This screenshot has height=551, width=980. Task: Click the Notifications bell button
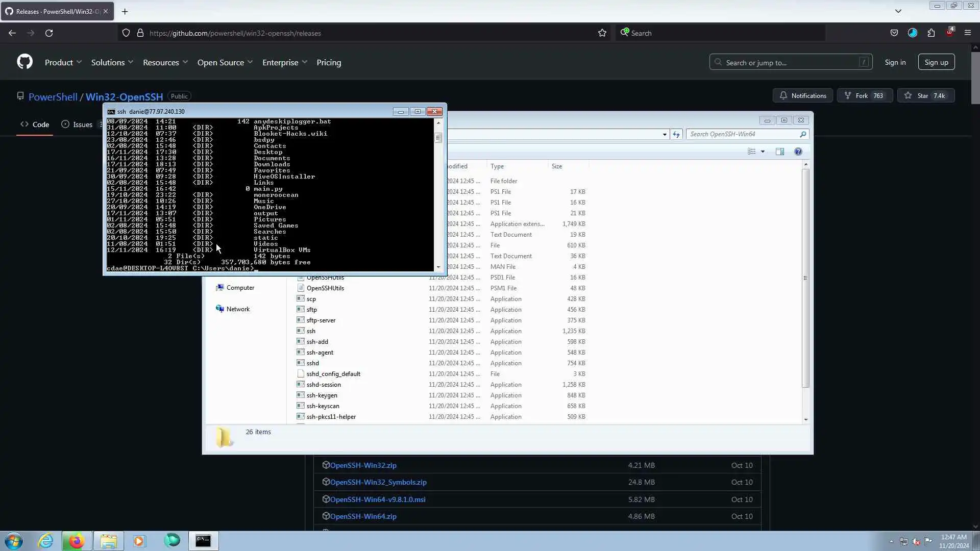[x=803, y=96]
